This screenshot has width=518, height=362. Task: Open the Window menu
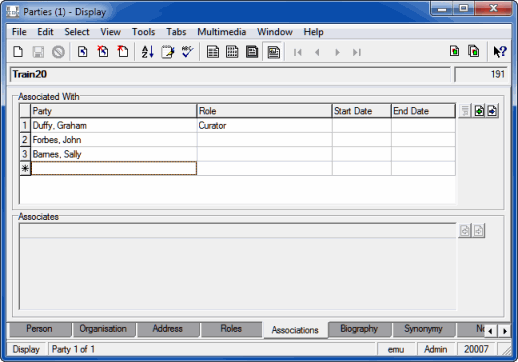275,32
